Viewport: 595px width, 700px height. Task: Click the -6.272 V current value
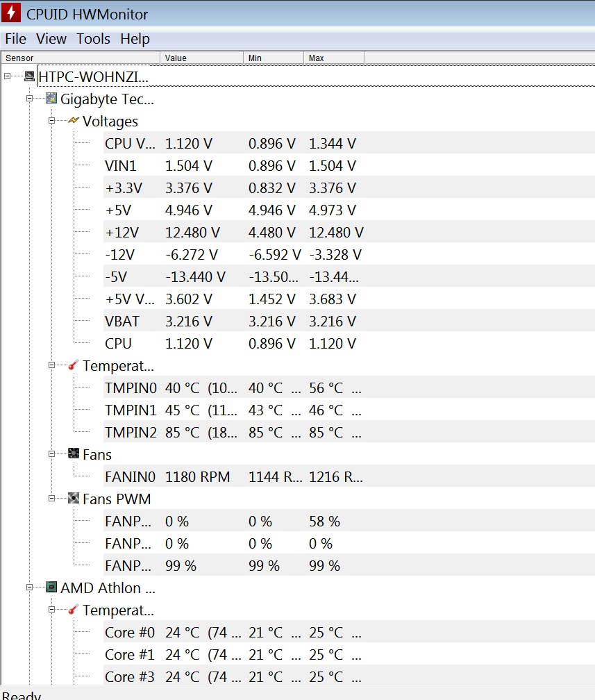click(x=192, y=255)
